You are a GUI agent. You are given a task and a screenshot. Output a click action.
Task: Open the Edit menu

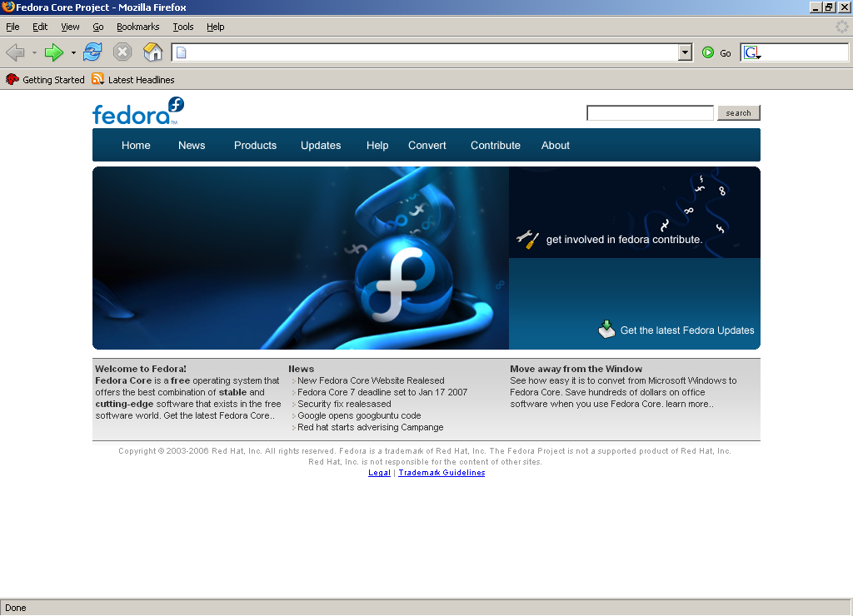tap(40, 27)
